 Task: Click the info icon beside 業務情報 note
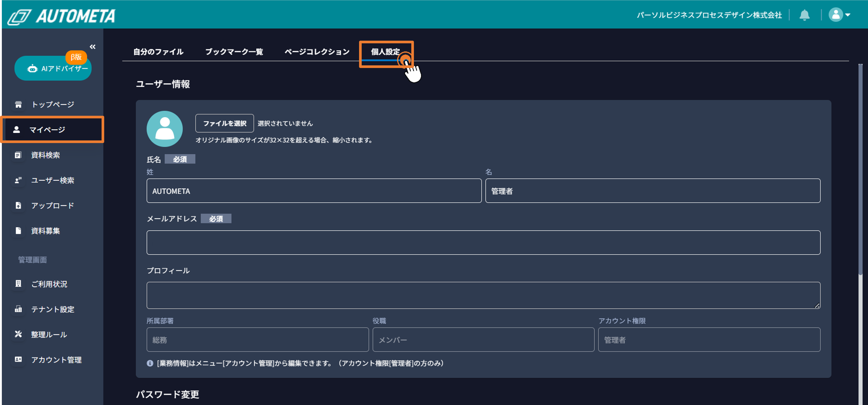(150, 363)
